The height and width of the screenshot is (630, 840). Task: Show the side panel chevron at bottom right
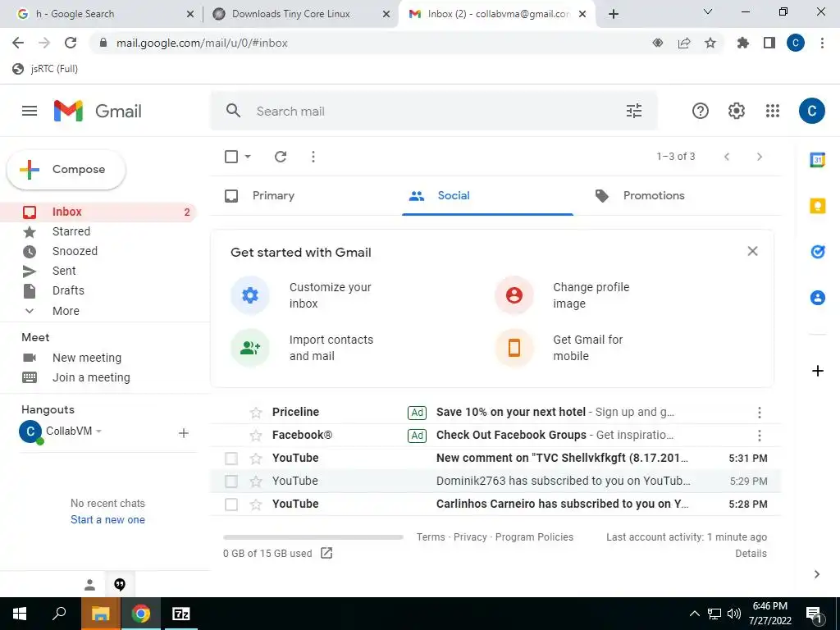(817, 574)
